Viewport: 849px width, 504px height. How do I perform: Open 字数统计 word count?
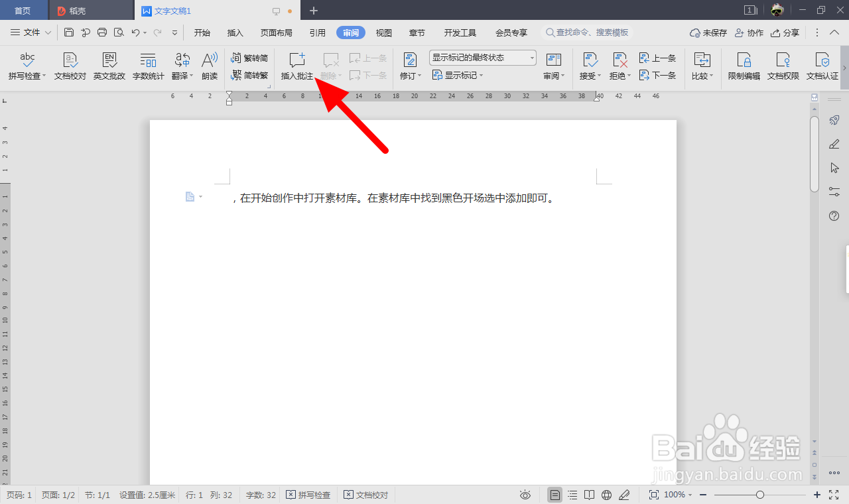click(x=149, y=66)
